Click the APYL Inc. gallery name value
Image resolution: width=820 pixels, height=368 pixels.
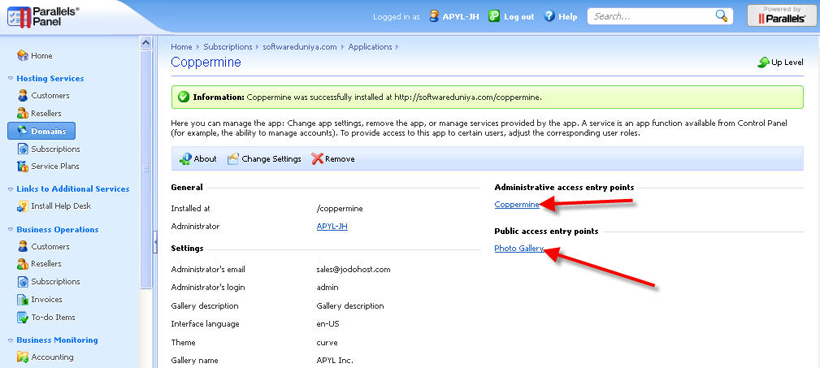335,361
